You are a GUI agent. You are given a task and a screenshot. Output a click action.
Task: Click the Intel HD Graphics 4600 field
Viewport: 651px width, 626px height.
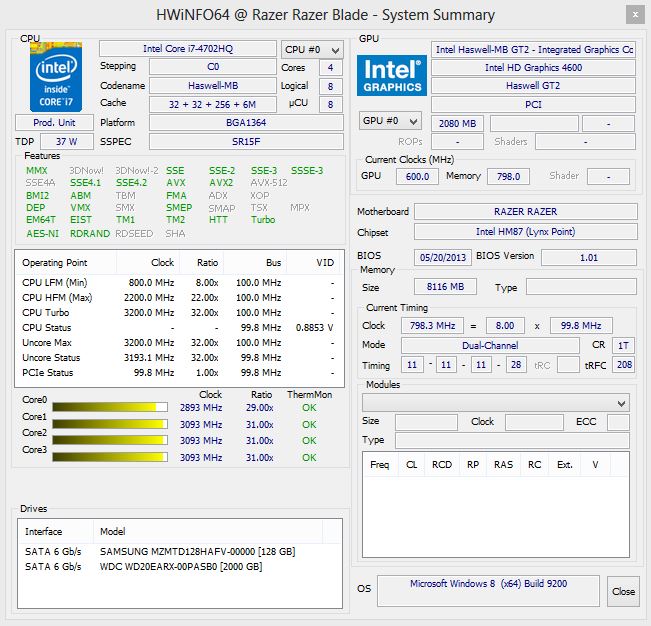pyautogui.click(x=533, y=68)
